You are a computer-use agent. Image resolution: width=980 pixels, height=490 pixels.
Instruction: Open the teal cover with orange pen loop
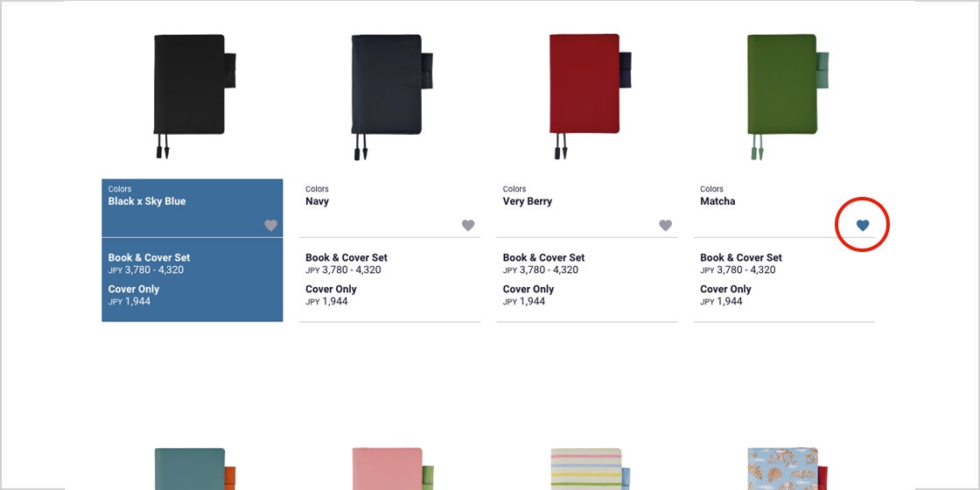click(x=194, y=468)
